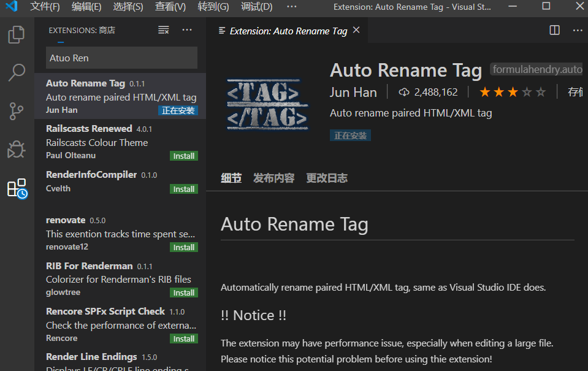Open the 编辑(E) menu

86,7
